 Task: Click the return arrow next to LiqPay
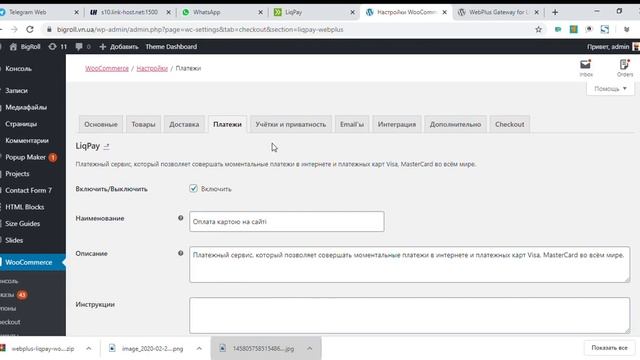point(107,146)
